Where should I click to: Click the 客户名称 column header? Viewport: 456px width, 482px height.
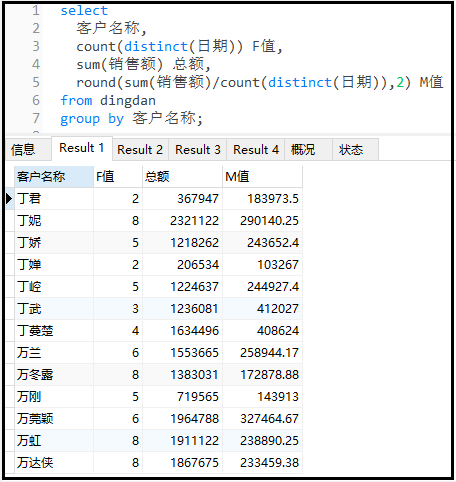click(x=54, y=177)
